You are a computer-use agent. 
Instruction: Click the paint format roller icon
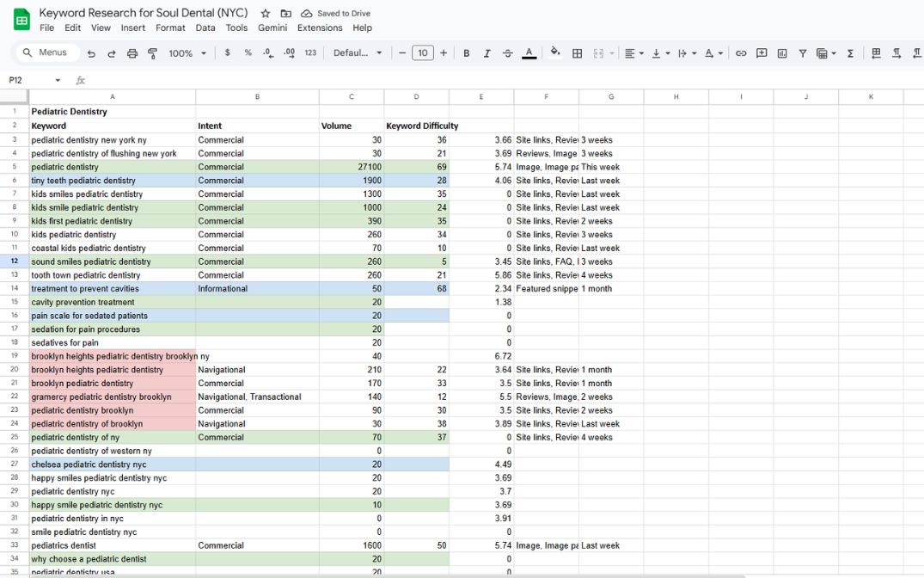click(153, 53)
